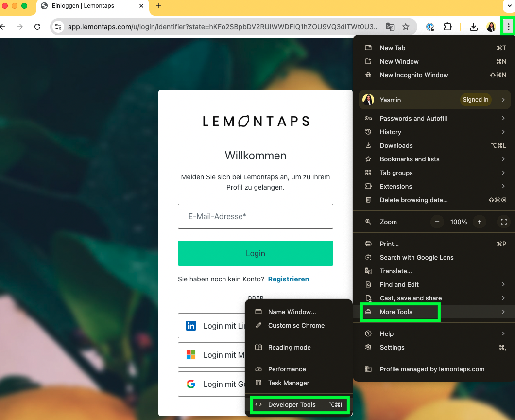Expand Tab groups submenu
This screenshot has height=420, width=515.
click(x=435, y=173)
